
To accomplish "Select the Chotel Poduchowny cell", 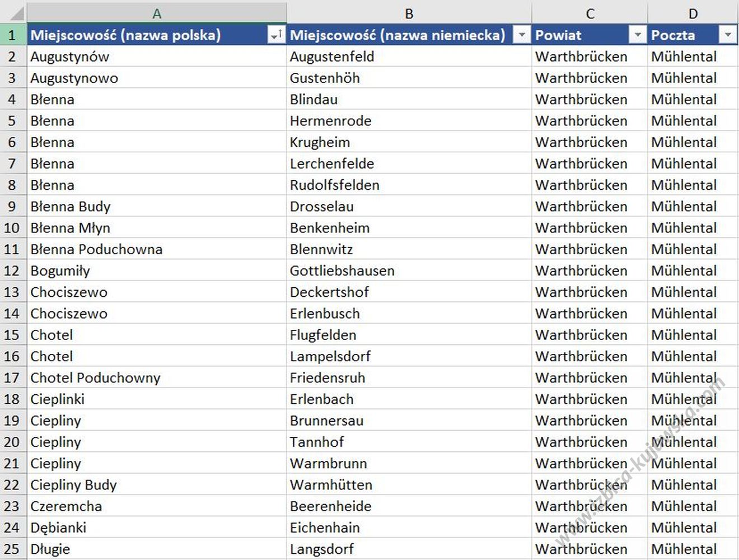I will click(95, 378).
